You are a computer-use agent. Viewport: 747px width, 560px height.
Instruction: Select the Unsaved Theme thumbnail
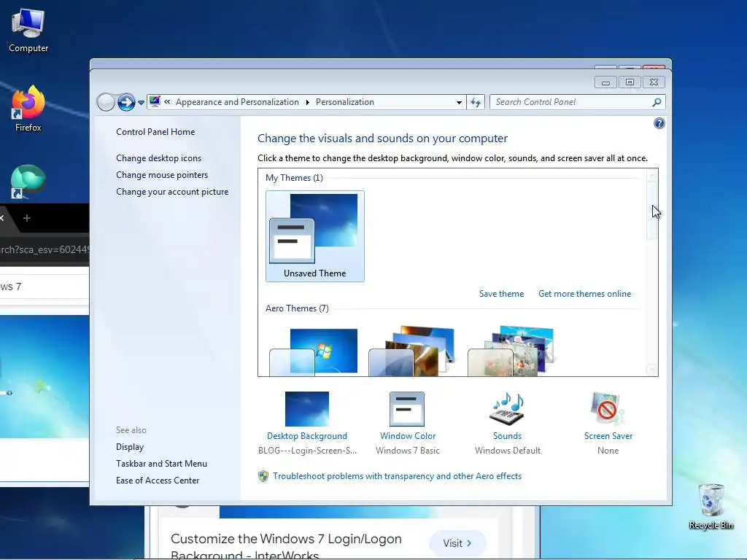tap(315, 236)
